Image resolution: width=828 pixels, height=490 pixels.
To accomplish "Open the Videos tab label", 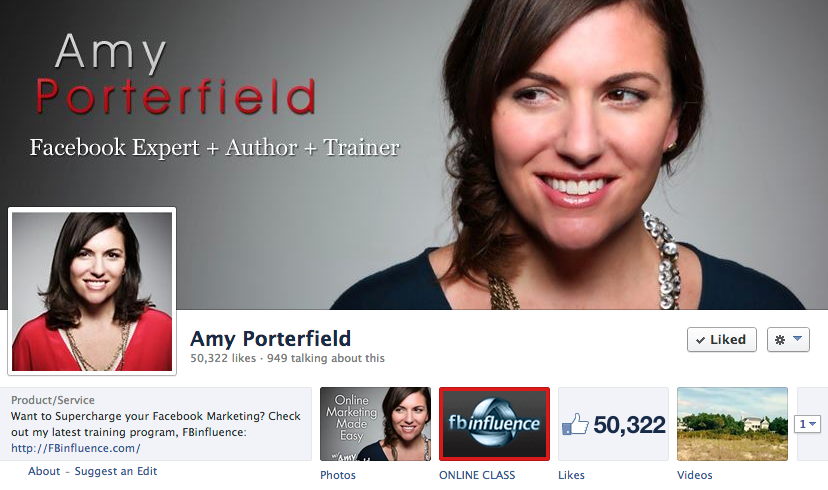I will [x=694, y=475].
